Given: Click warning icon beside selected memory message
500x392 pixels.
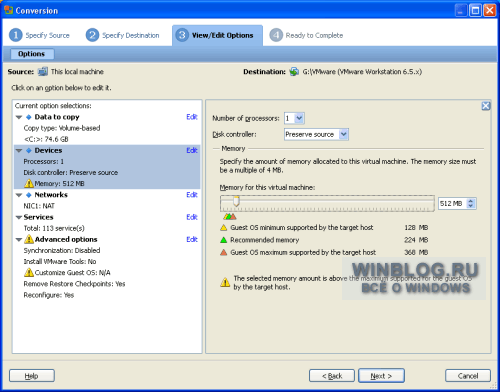Looking at the screenshot, I should coord(225,282).
